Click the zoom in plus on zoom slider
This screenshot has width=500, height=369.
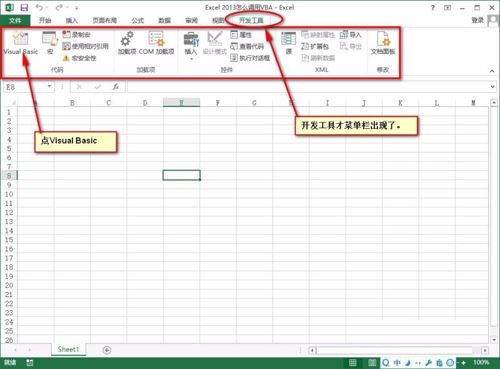[x=463, y=363]
